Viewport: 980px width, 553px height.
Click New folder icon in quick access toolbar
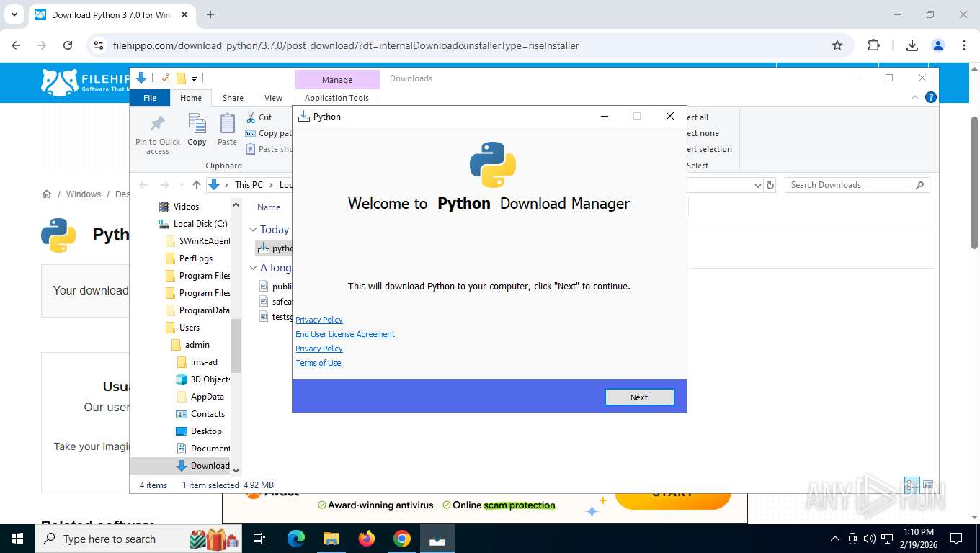(x=181, y=78)
